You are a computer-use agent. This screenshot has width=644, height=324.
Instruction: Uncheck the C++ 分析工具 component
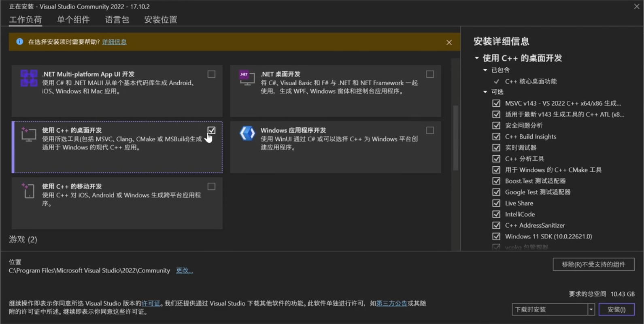[496, 159]
